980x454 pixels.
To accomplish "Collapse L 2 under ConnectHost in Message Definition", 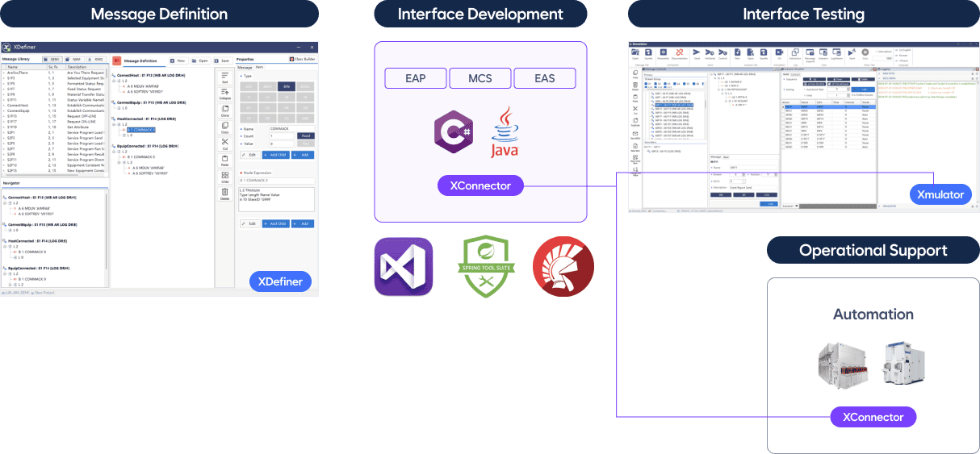I will (115, 81).
